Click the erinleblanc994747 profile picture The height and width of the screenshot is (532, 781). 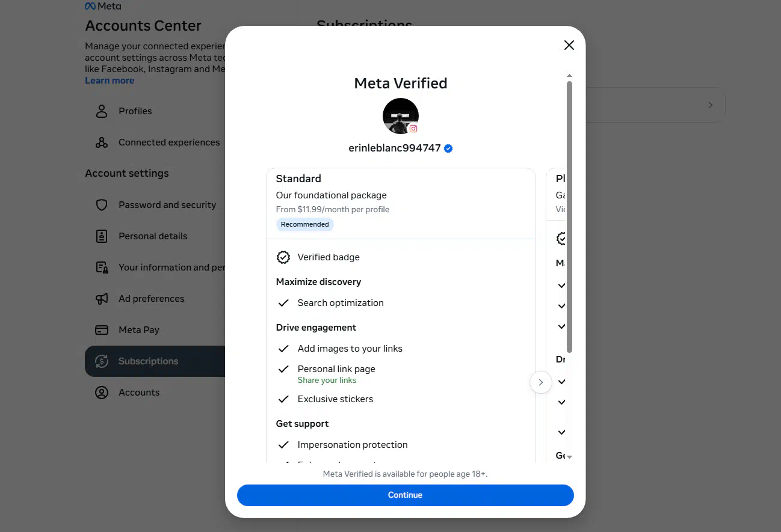pyautogui.click(x=401, y=115)
